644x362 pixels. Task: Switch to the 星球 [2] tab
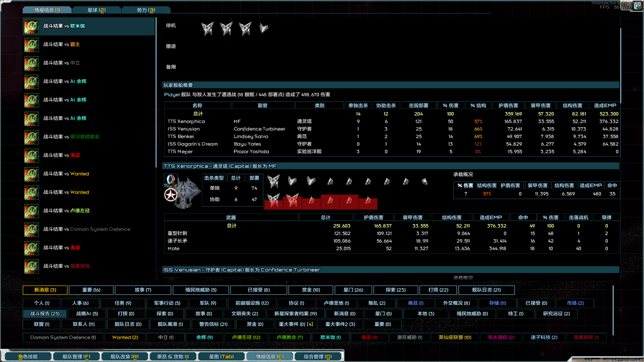point(97,10)
